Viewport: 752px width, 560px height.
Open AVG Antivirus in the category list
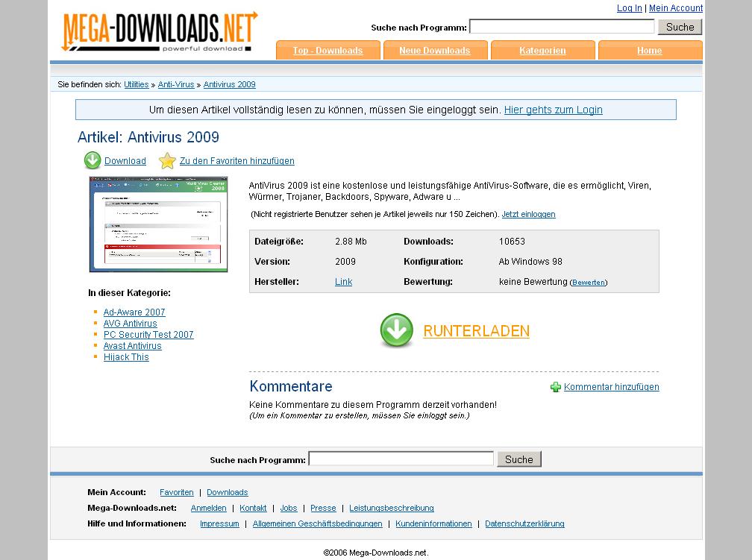[130, 324]
